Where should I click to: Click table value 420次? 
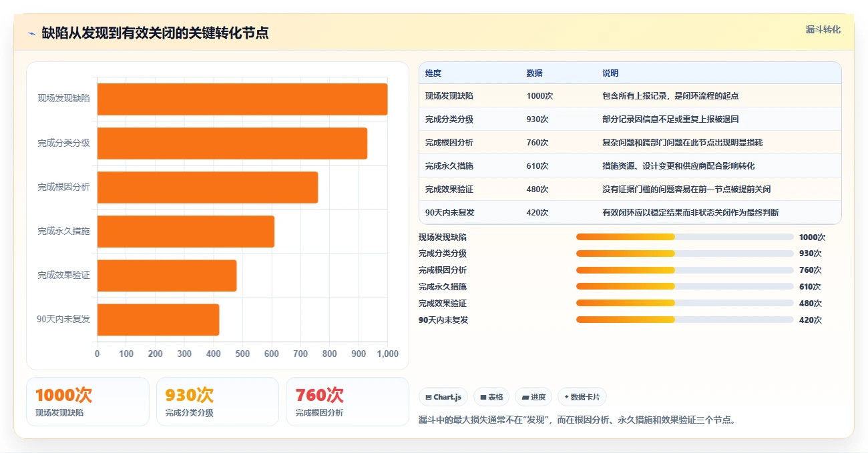[x=537, y=213]
